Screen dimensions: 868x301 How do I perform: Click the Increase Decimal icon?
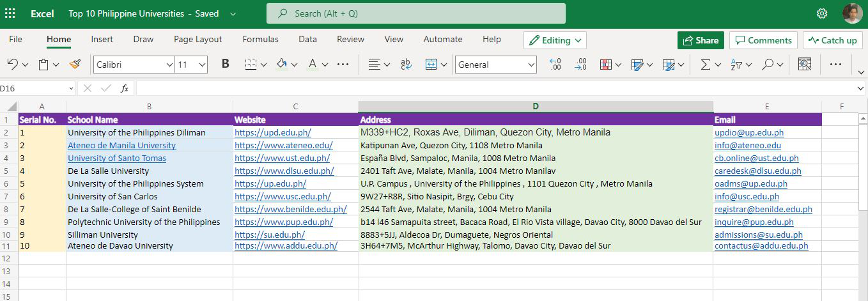click(x=555, y=65)
